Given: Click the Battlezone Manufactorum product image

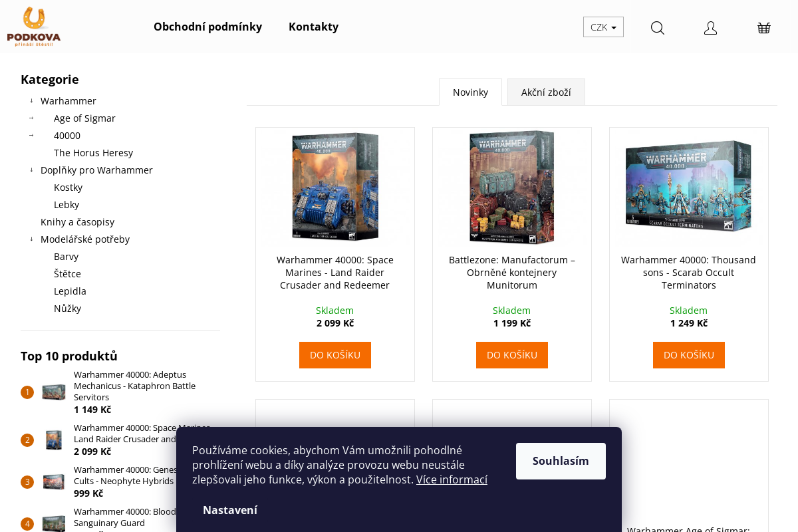Looking at the screenshot, I should (511, 187).
